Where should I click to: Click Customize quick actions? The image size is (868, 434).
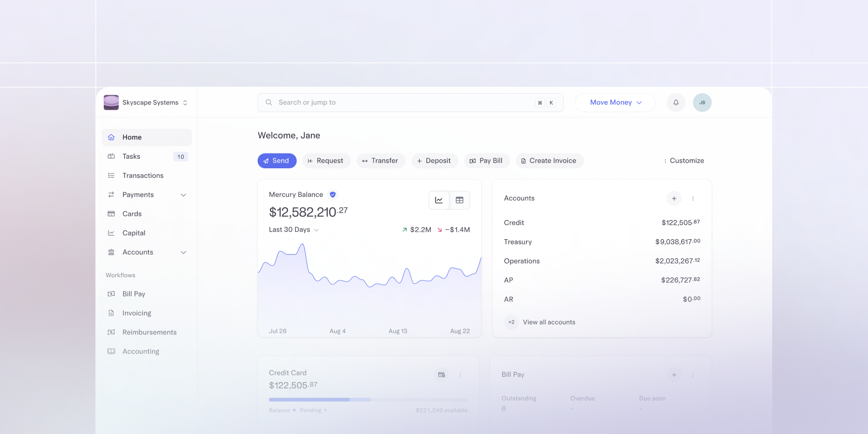(684, 161)
